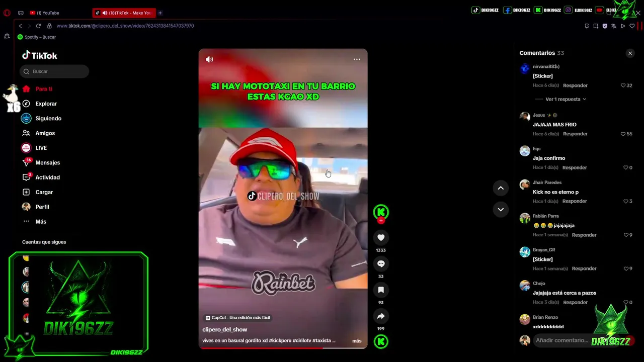
Task: Like Chejo's comment about pazos
Action: 625,302
